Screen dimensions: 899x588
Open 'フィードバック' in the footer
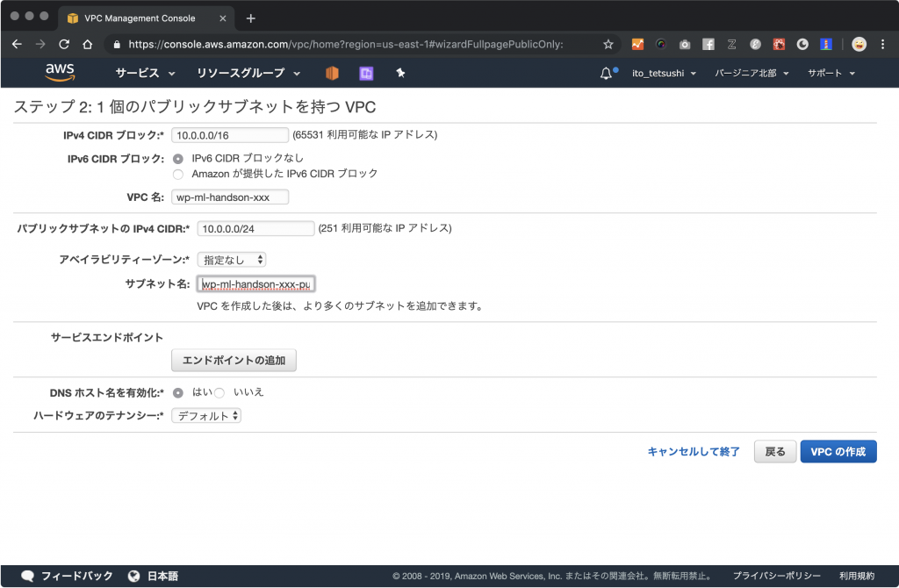77,576
